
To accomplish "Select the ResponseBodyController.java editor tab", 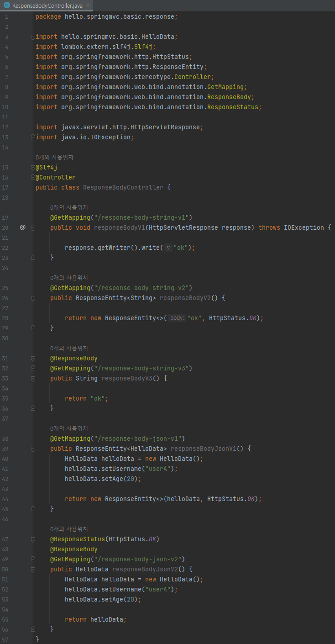I will [x=46, y=5].
